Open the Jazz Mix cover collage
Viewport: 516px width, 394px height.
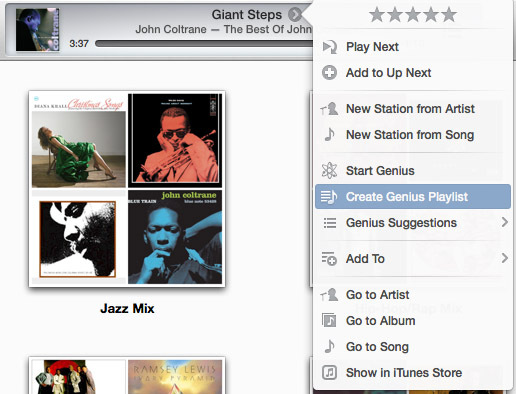[127, 189]
